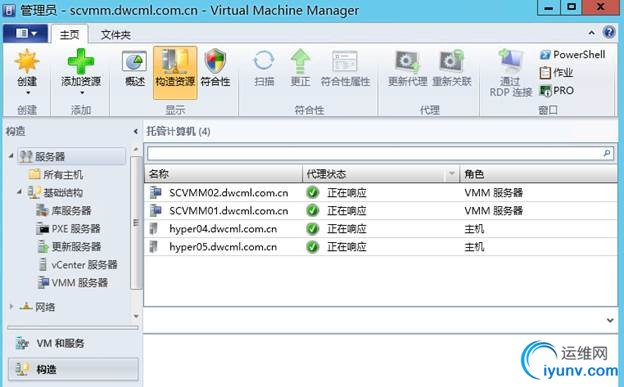
Task: Expand the details pane chevron
Action: [x=610, y=320]
